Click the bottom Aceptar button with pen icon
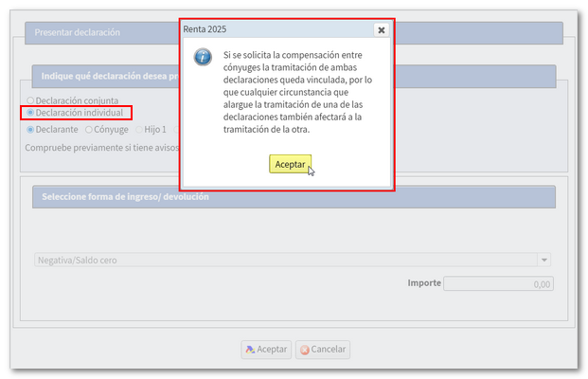Screen dimensions: 588x379 pos(266,350)
